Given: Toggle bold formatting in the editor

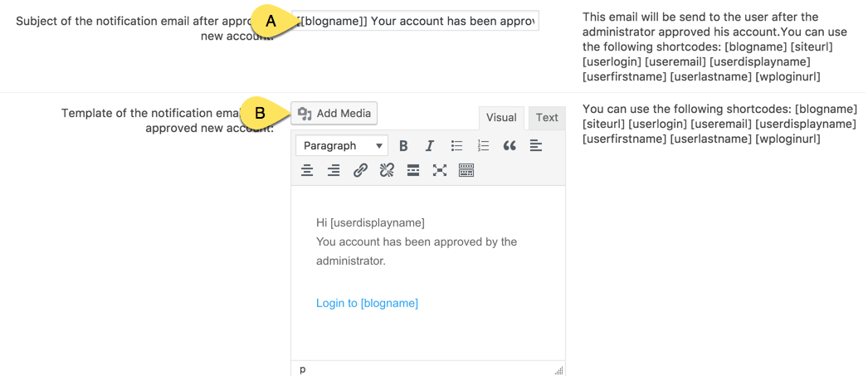Looking at the screenshot, I should click(x=403, y=146).
